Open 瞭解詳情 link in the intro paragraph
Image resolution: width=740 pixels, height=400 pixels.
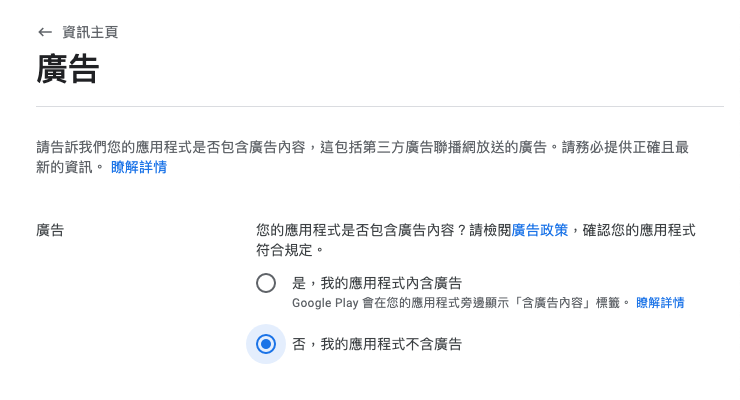(139, 167)
